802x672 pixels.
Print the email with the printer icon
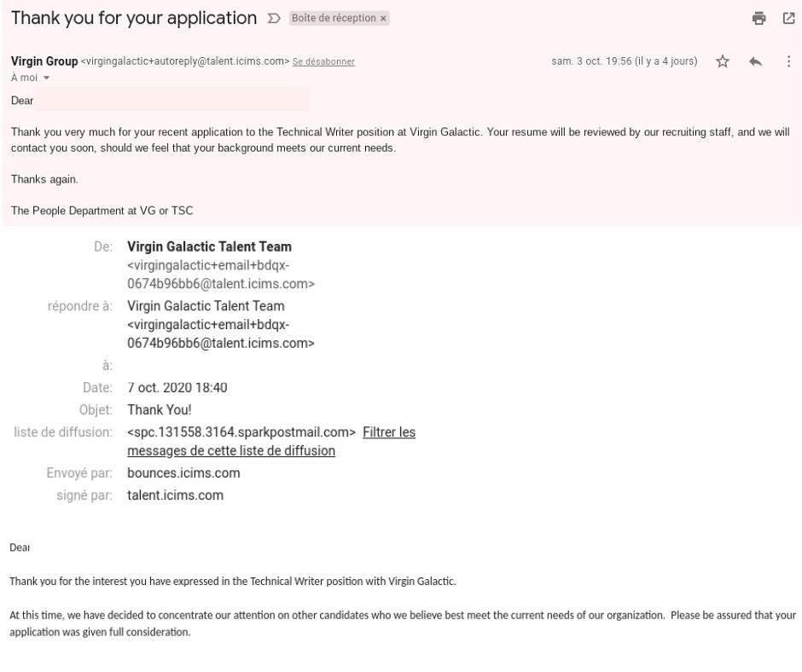click(x=759, y=19)
